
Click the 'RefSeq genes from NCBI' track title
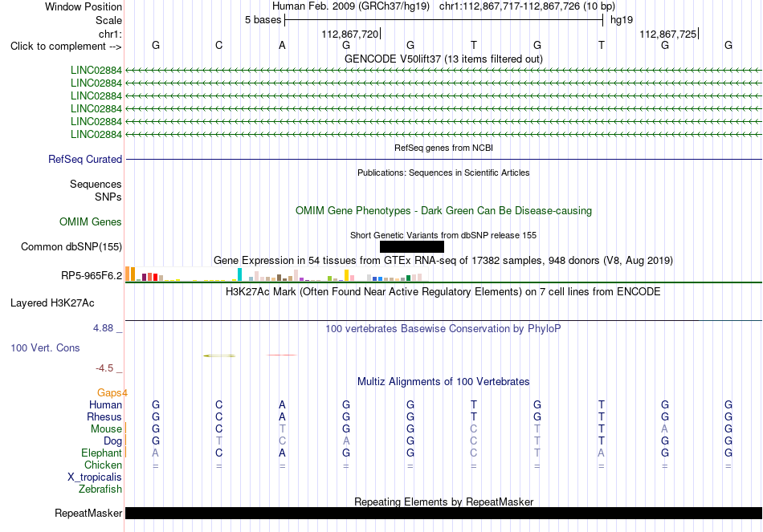click(443, 148)
